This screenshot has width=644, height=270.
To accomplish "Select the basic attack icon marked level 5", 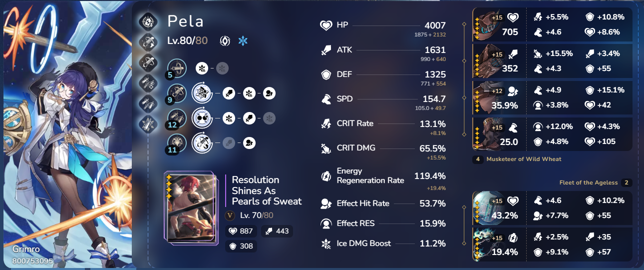I will coord(178,67).
